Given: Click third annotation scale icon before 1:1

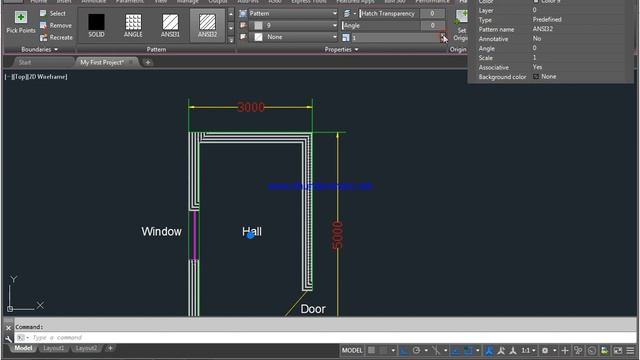Looking at the screenshot, I should 513,351.
